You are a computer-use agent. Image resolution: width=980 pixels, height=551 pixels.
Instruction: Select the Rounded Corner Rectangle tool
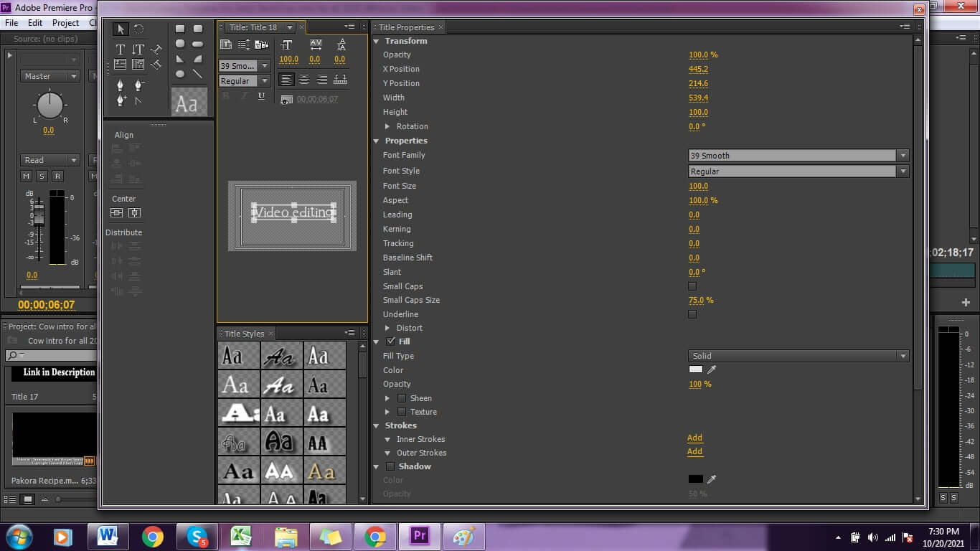pyautogui.click(x=198, y=29)
